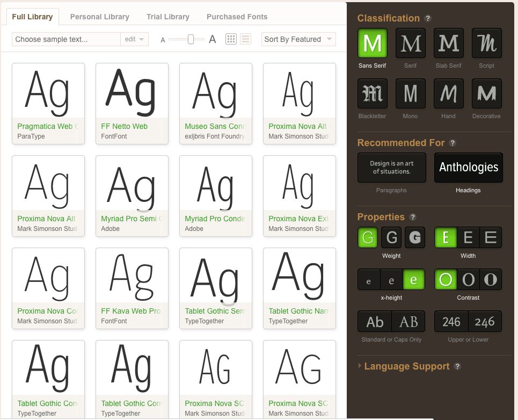Click the small A size label
Image resolution: width=518 pixels, height=420 pixels.
click(x=163, y=40)
